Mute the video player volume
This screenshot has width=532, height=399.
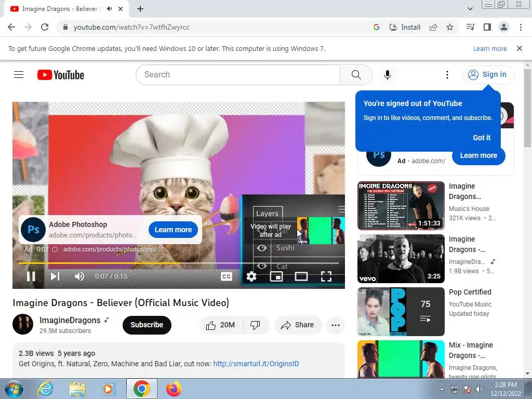(79, 276)
